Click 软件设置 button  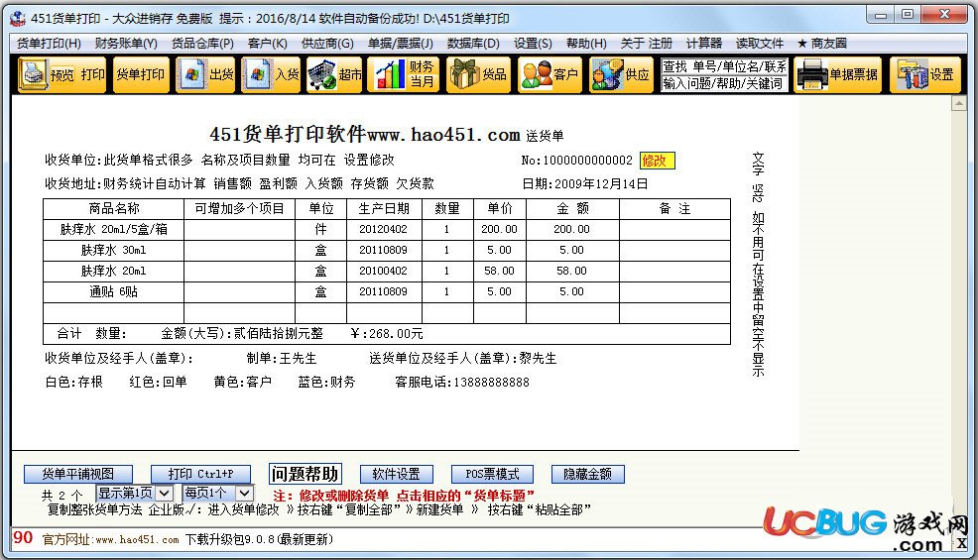coord(397,474)
